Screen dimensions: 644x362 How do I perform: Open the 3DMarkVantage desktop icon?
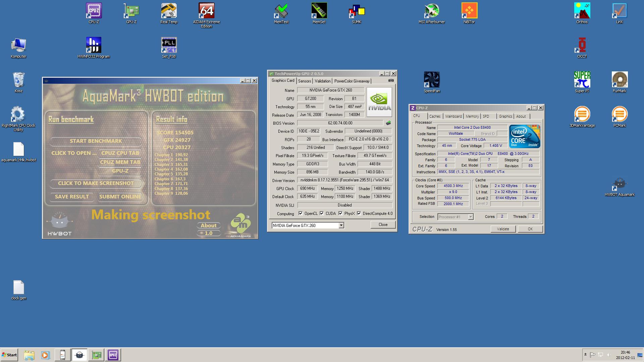(582, 117)
